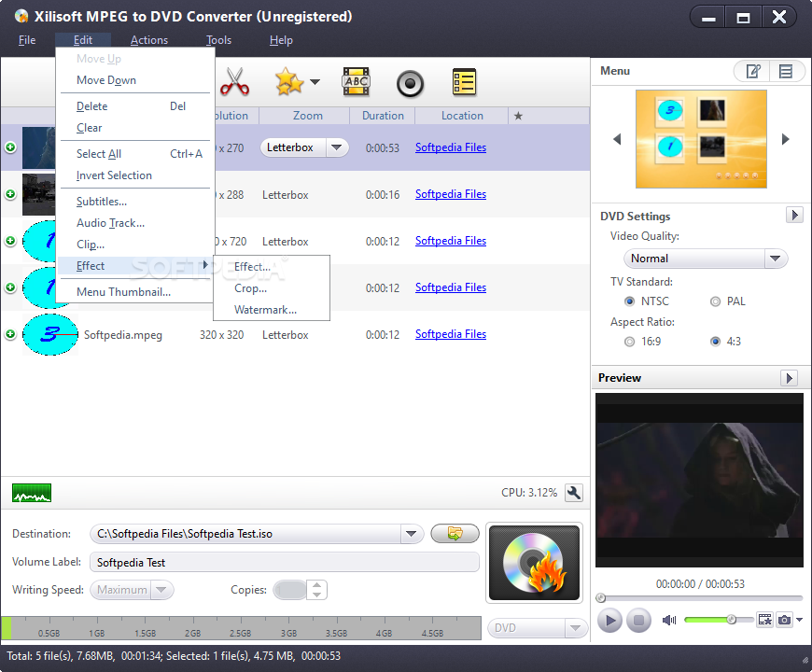The height and width of the screenshot is (672, 812).
Task: Take a preview snapshot with camera icon
Action: pos(785,620)
